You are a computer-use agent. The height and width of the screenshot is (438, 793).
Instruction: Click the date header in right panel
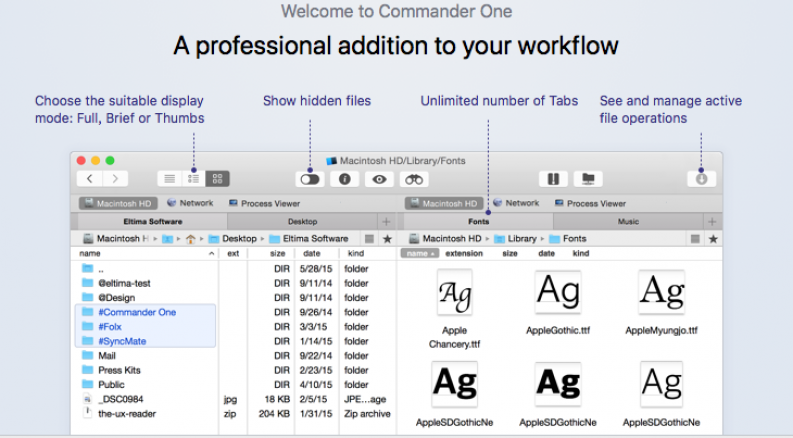546,253
